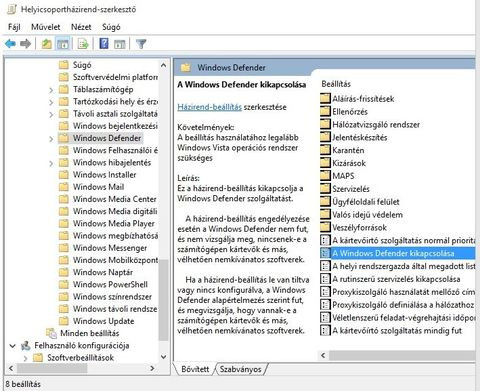The image size is (480, 391).
Task: Open the Hálózatvizsgáló rendszer folder icon
Action: pos(325,124)
